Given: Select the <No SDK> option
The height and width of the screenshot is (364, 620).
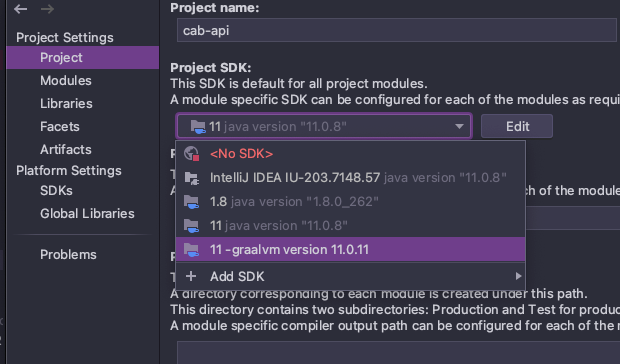Looking at the screenshot, I should pyautogui.click(x=351, y=153).
